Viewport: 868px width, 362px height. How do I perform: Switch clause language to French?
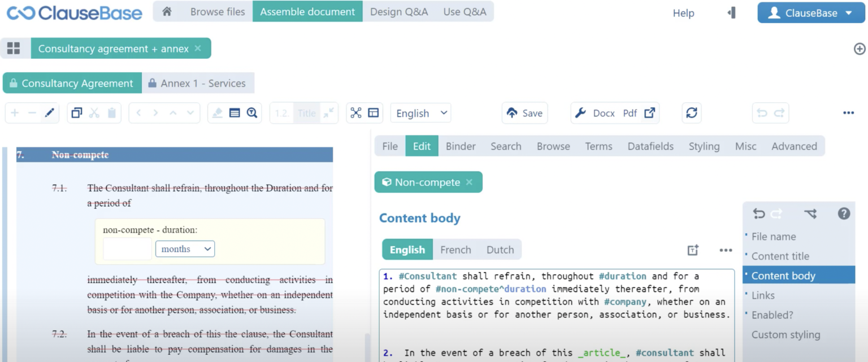point(455,250)
